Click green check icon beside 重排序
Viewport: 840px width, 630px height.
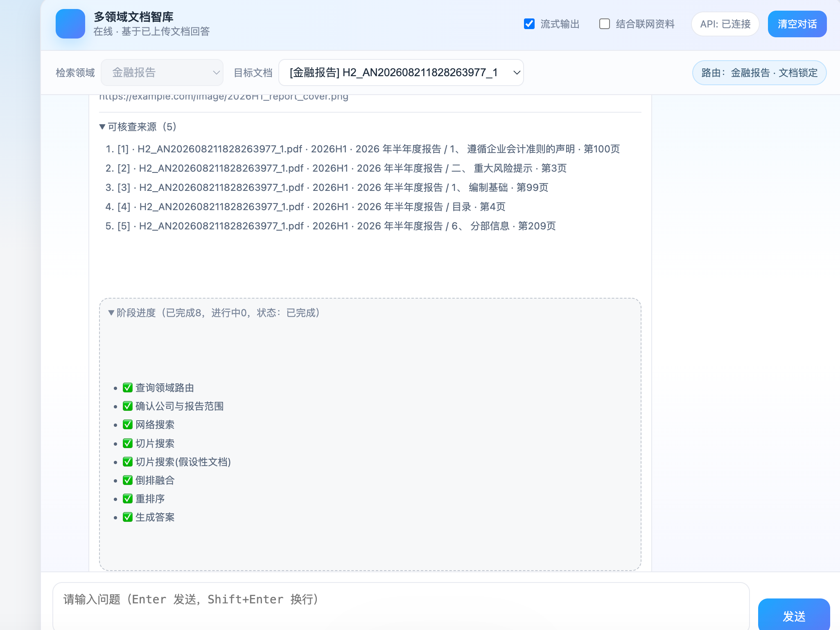pyautogui.click(x=128, y=499)
